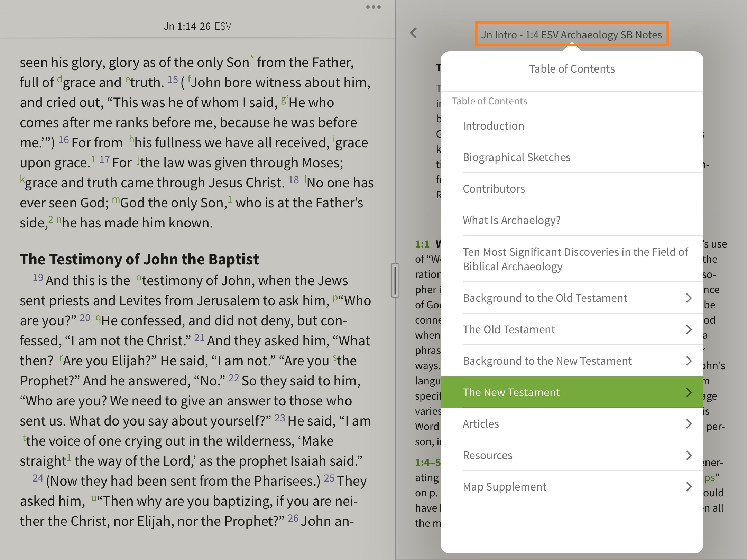Tap the 1:1 study note reference

pos(422,244)
